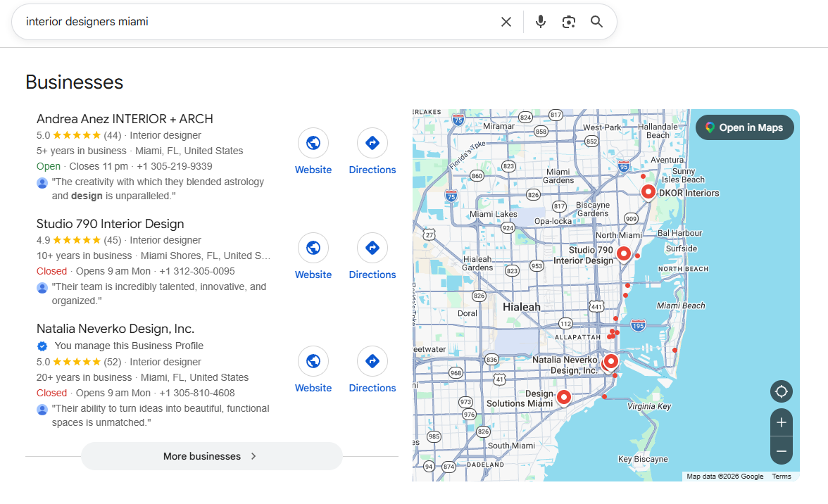Screen dimensions: 828x504
Task: Open search by image camera icon
Action: coord(569,22)
